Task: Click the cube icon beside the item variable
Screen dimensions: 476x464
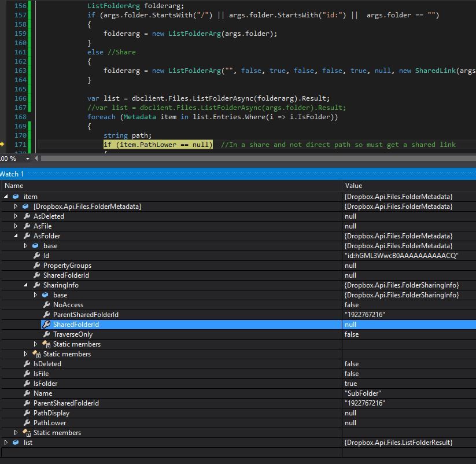Action: coord(16,197)
